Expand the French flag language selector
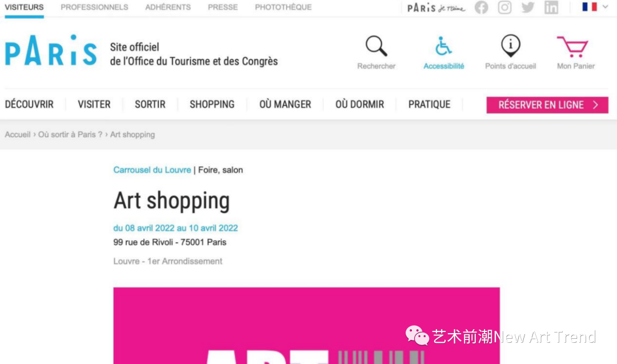 click(595, 7)
